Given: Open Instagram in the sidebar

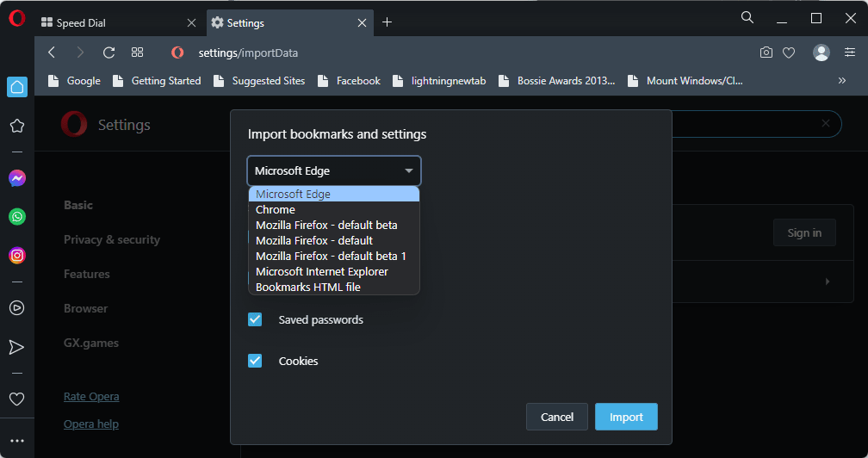Looking at the screenshot, I should 17,255.
